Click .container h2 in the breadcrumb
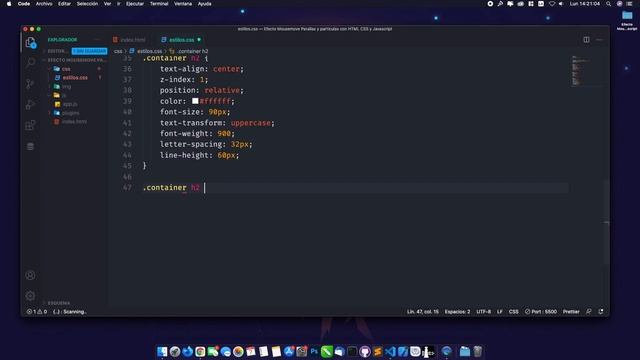This screenshot has height=360, width=640. tap(193, 51)
